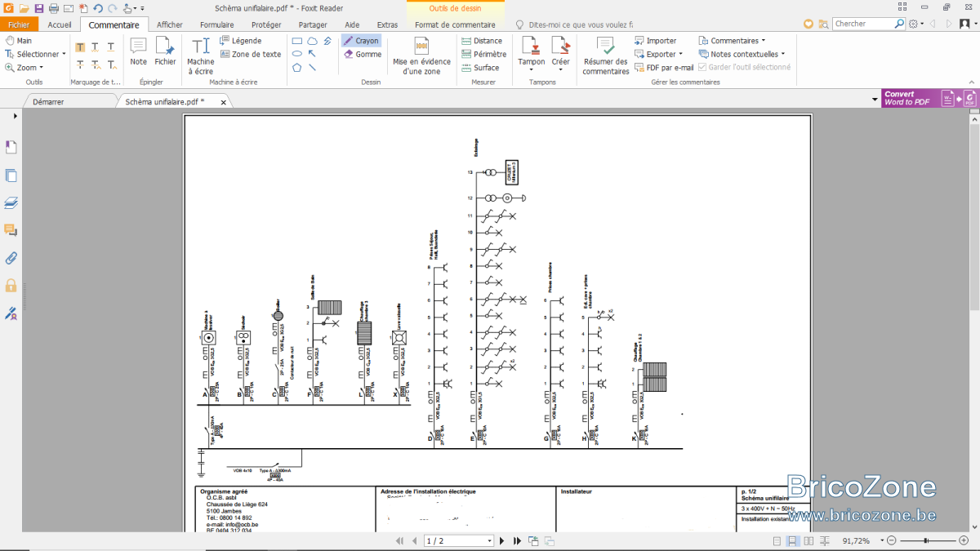Open a file with the folder icon

pyautogui.click(x=24, y=8)
